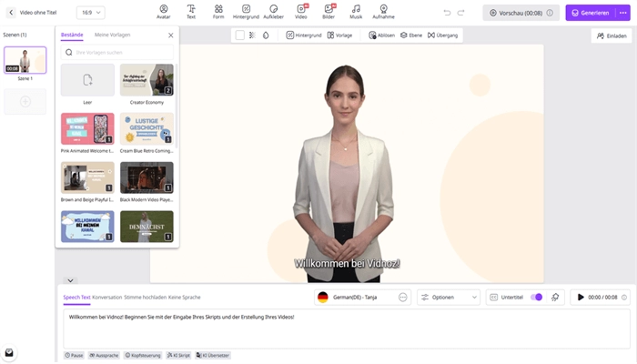Click the white color square in canvas toolbar
Viewport: 637px width, 364px height.
click(240, 35)
